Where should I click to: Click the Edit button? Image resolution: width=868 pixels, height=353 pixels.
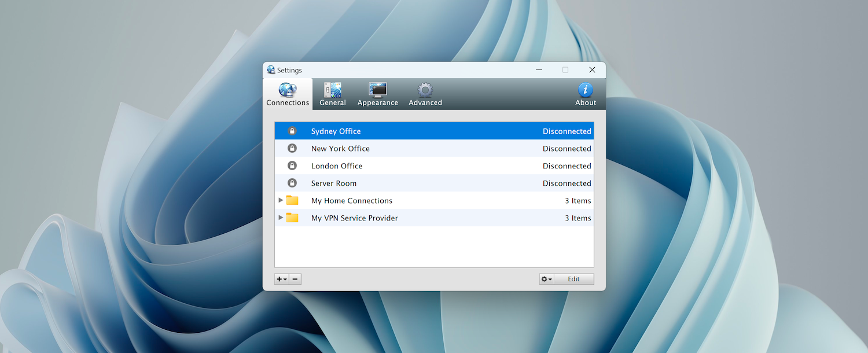click(573, 280)
